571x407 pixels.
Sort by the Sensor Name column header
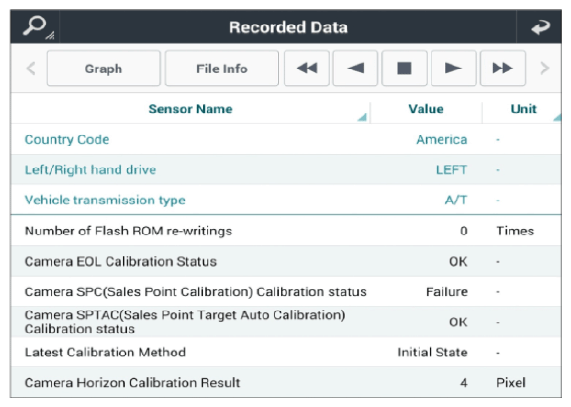tap(190, 109)
